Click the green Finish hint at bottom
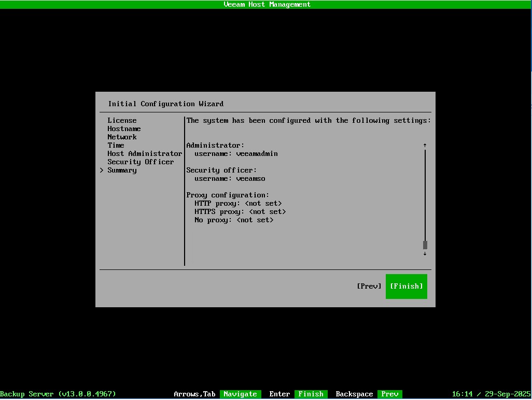This screenshot has width=532, height=400. coord(311,394)
